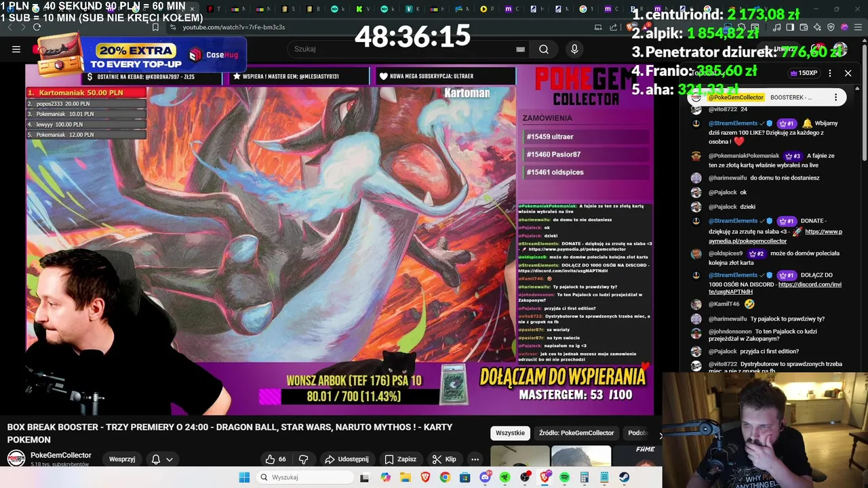Click pinned @PokeGemCollector message name
The image size is (868, 488).
(x=736, y=98)
